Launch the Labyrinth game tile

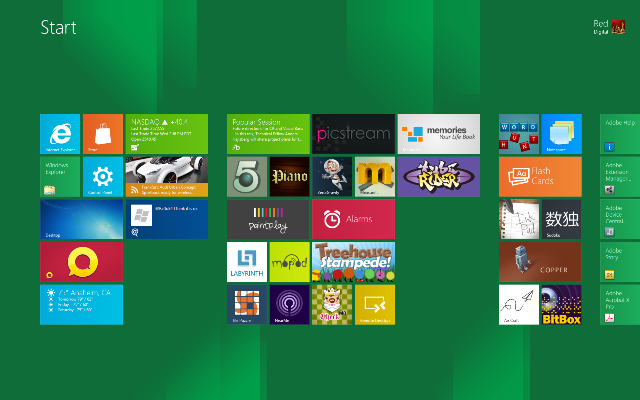(x=247, y=262)
